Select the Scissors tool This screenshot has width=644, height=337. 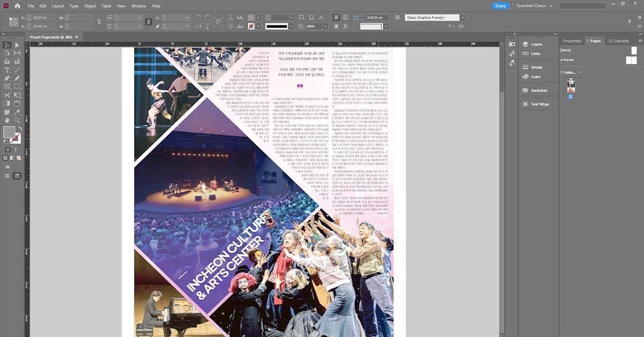point(7,95)
